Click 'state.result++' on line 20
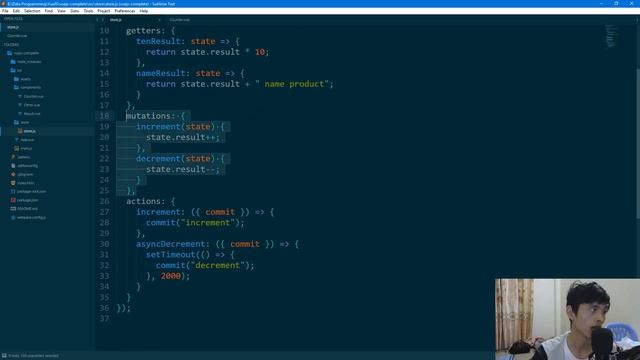The width and height of the screenshot is (640, 360). coord(180,138)
